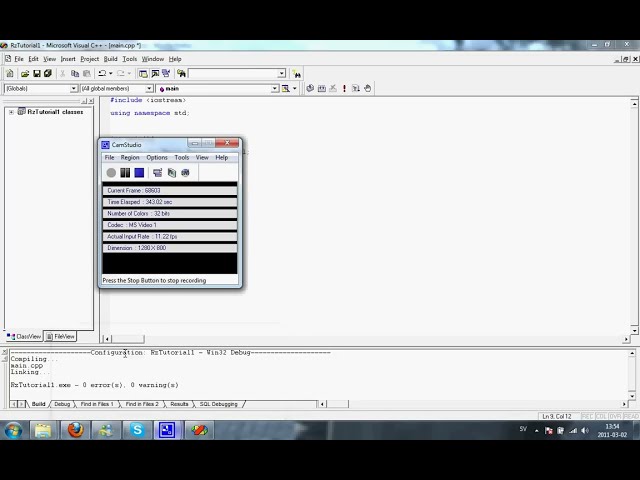
Task: Open the (Globals) class dropdown
Action: click(x=73, y=89)
